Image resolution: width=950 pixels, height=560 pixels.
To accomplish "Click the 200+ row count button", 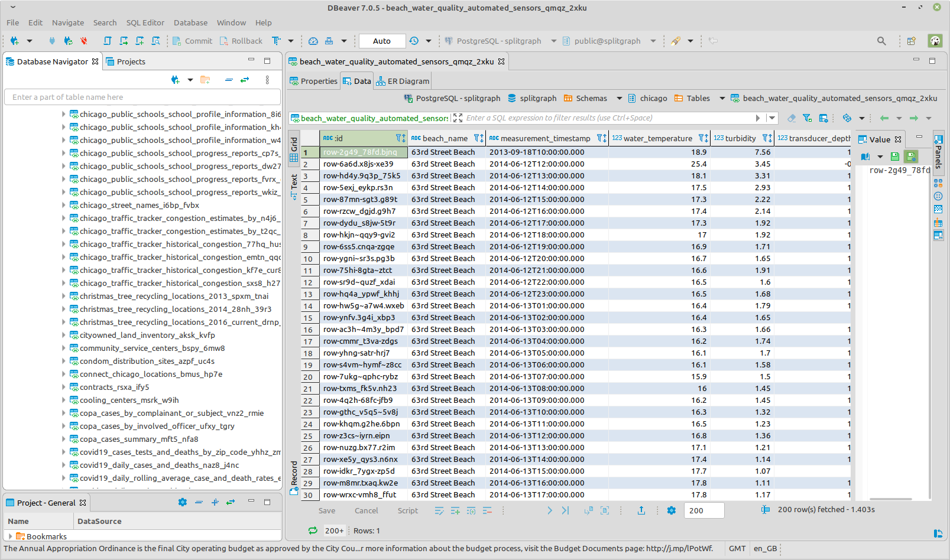I will pos(335,530).
